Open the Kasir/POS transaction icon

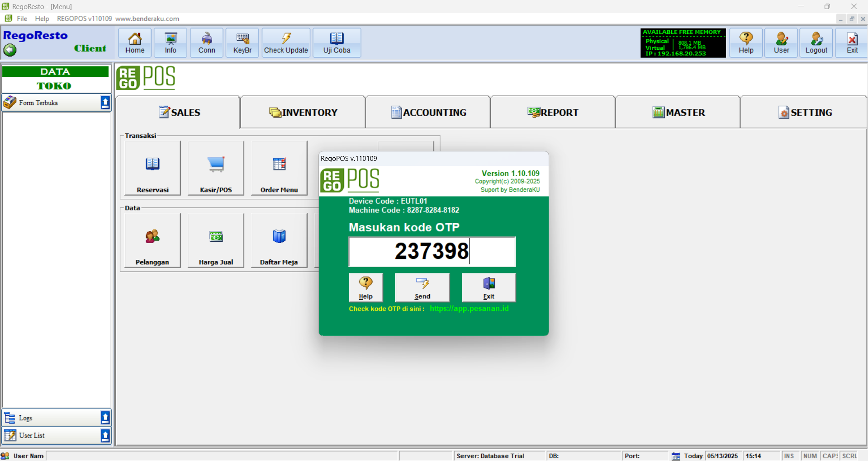point(216,168)
